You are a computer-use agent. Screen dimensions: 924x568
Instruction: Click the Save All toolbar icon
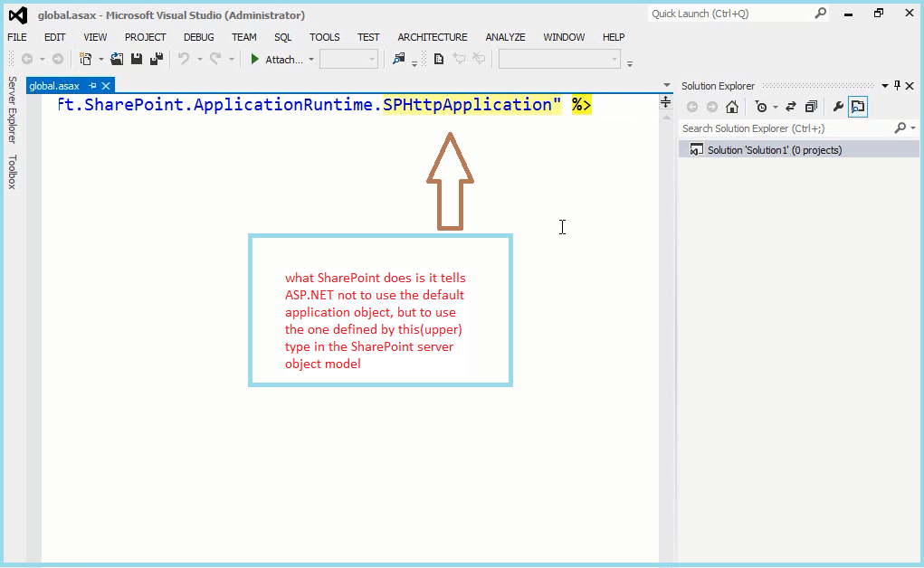pyautogui.click(x=156, y=58)
